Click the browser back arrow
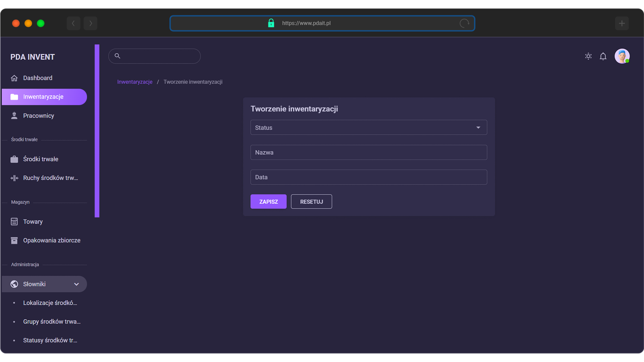 [x=73, y=23]
